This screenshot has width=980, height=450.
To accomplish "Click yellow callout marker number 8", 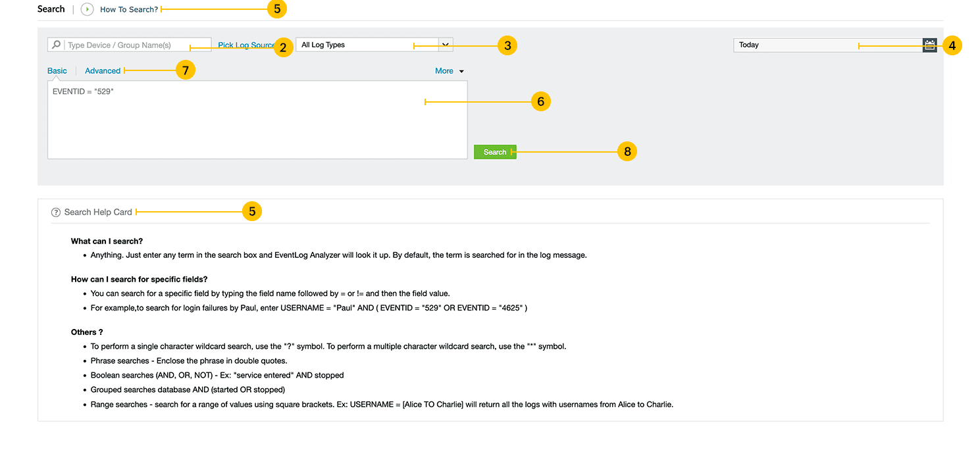I will pyautogui.click(x=627, y=151).
